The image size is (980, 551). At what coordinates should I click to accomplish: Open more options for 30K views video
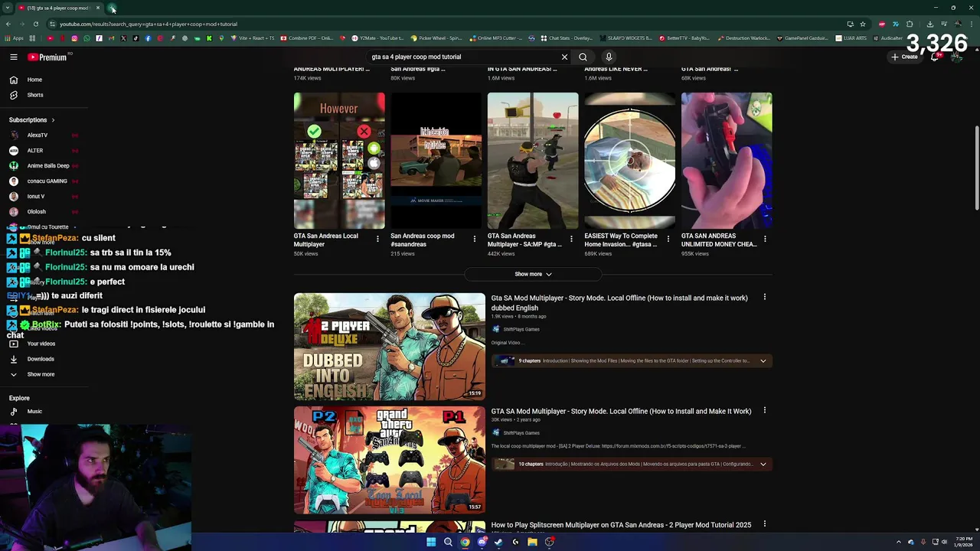(764, 410)
